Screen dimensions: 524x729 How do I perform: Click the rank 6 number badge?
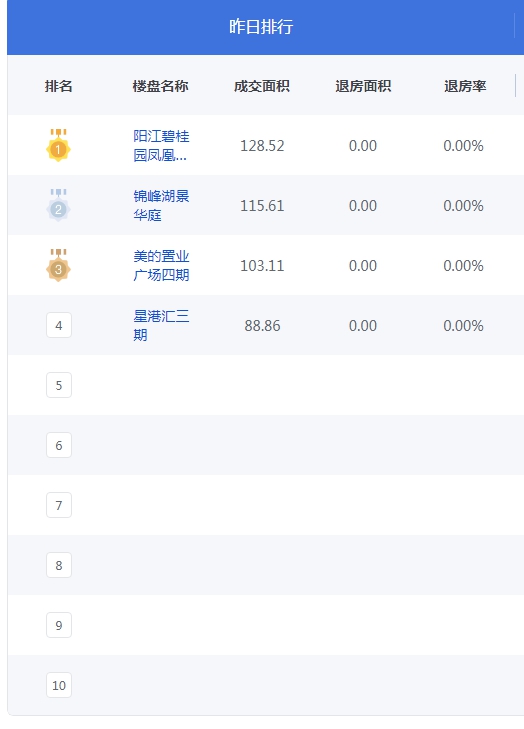pyautogui.click(x=59, y=445)
